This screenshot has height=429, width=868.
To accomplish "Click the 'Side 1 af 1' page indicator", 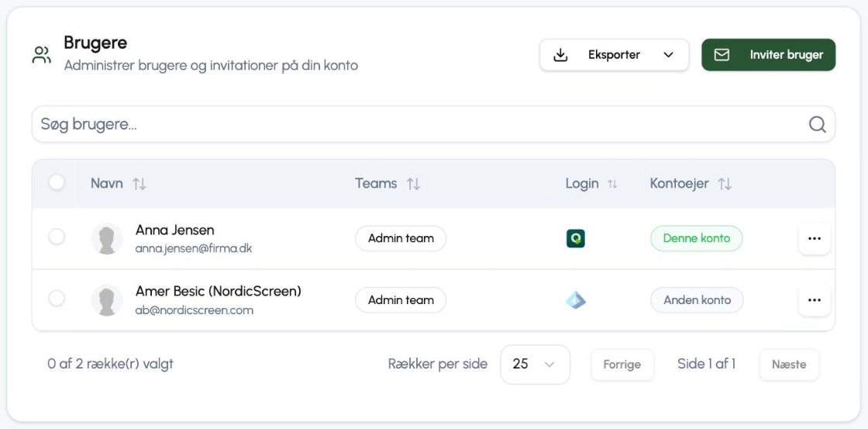I will (706, 364).
